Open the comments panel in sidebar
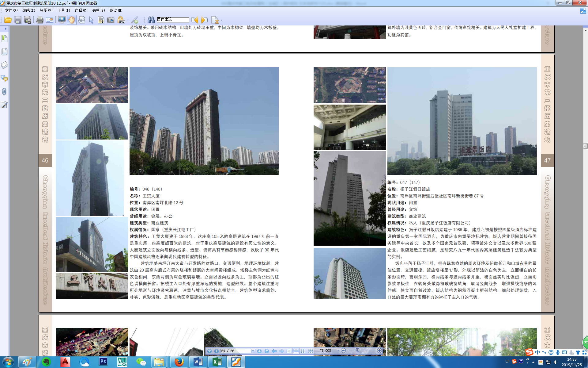This screenshot has width=588, height=368. pos(4,78)
